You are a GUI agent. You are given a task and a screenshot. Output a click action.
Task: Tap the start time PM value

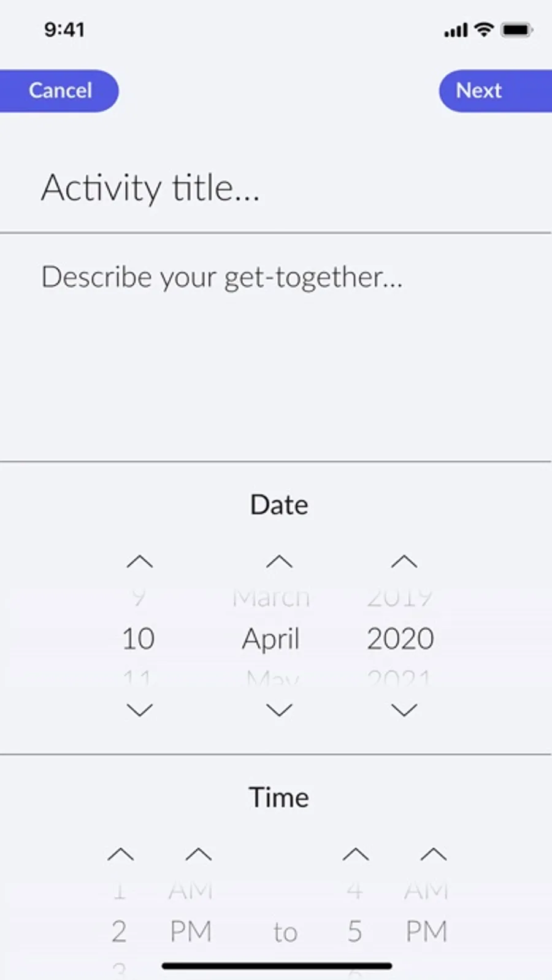coord(191,932)
